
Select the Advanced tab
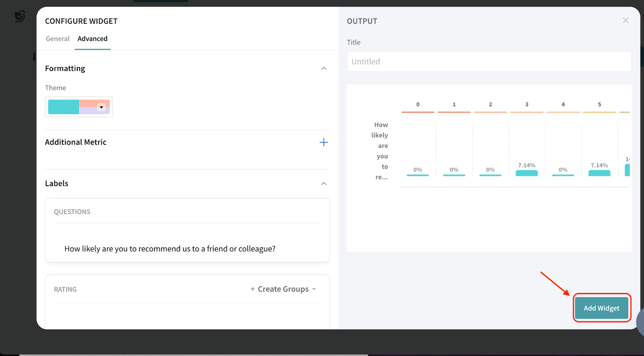93,39
